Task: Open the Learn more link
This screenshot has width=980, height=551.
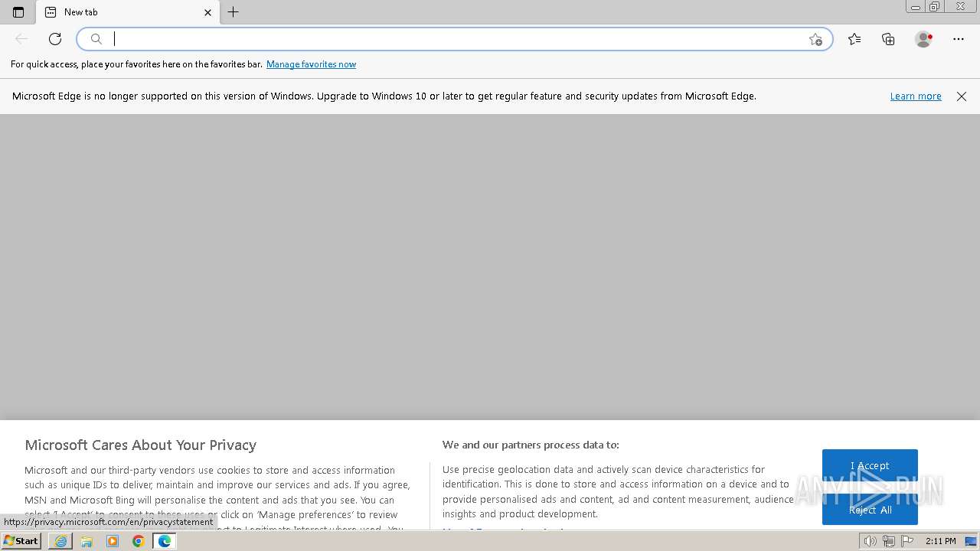Action: coord(916,96)
